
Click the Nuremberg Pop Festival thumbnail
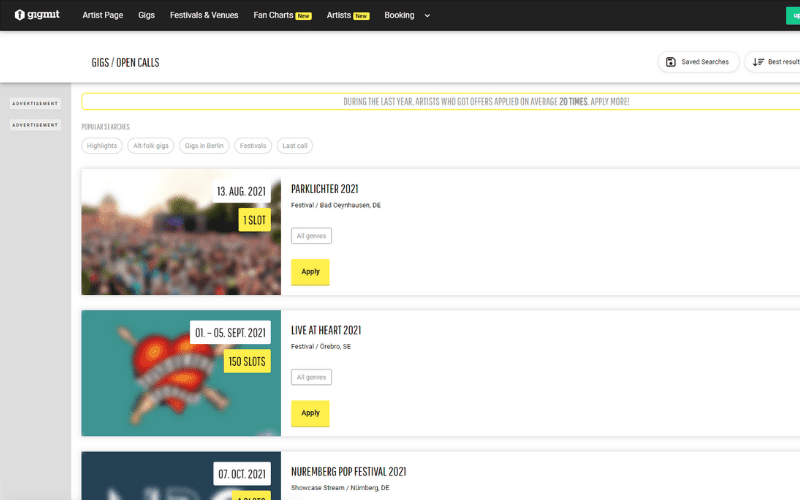pos(181,476)
